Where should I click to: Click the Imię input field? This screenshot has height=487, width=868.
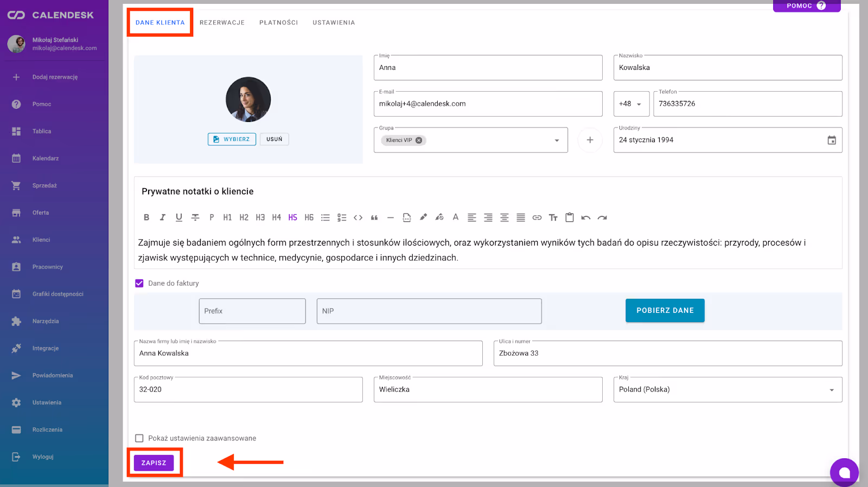(x=488, y=68)
